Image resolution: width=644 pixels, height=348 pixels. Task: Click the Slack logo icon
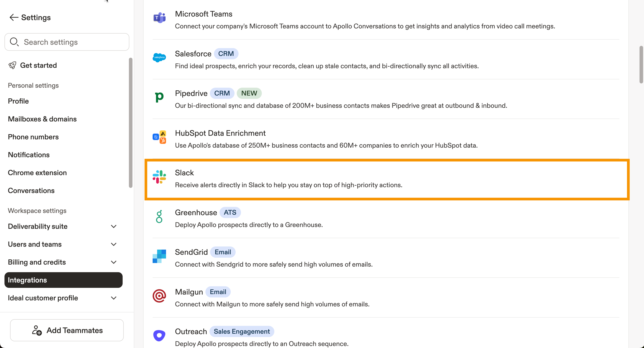tap(159, 177)
